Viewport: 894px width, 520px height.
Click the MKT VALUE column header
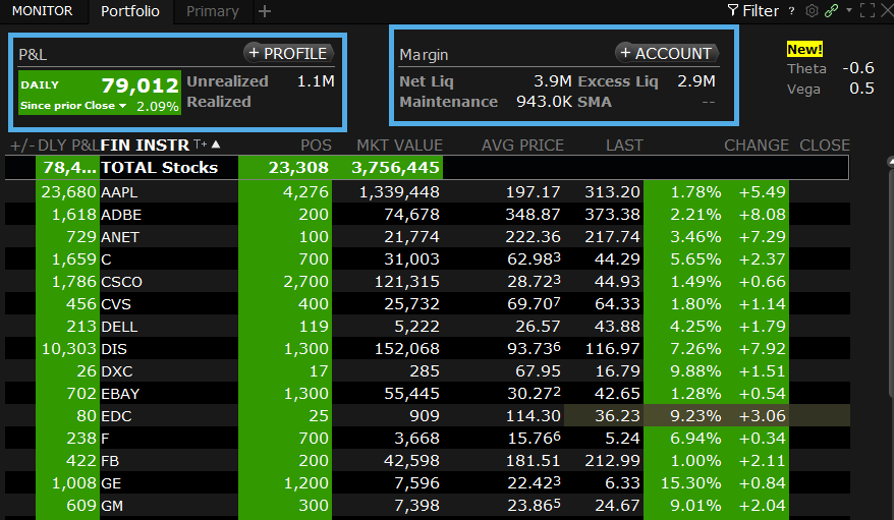pos(399,145)
